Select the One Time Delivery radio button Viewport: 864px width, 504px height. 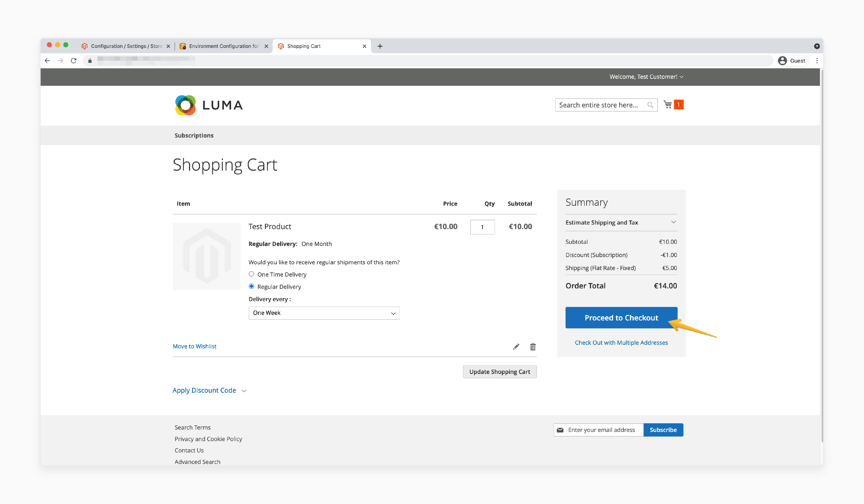click(252, 274)
